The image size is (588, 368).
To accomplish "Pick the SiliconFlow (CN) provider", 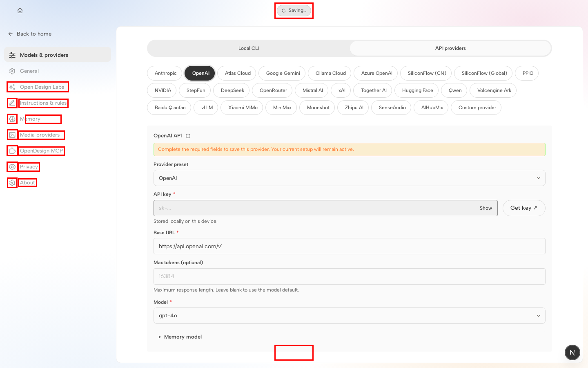I will pos(427,73).
